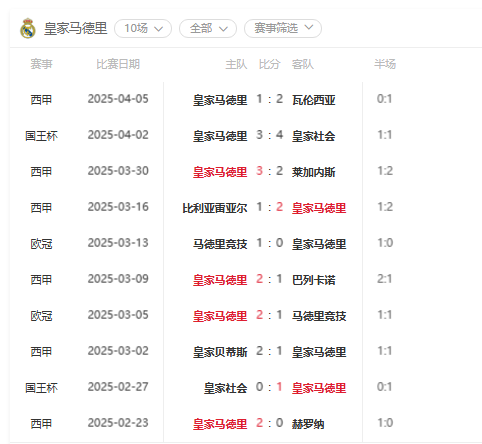Click the Real Madrid club crest icon
This screenshot has height=444, width=482.
pos(28,28)
